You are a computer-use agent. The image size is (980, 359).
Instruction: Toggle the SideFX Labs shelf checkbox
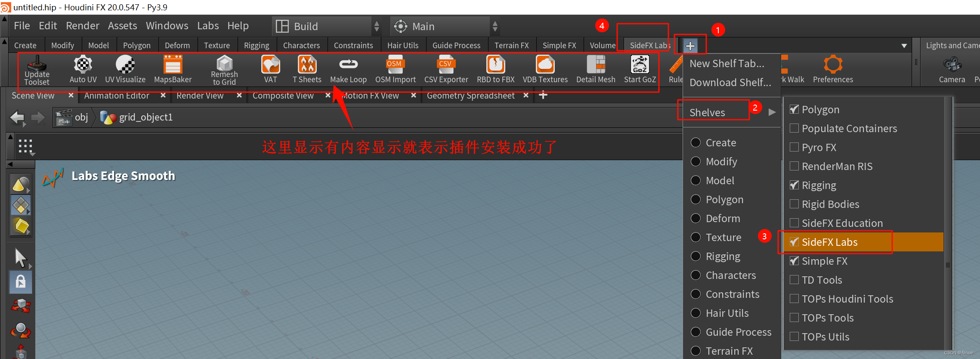(794, 242)
